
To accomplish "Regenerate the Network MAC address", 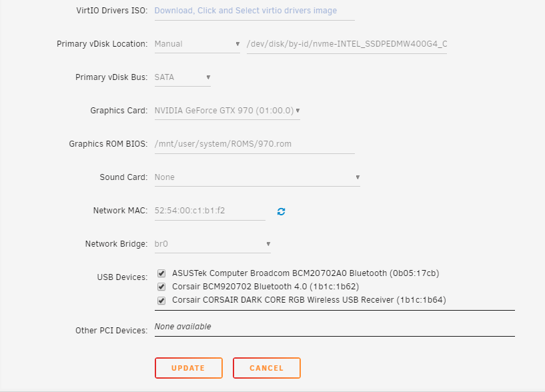I will (282, 211).
